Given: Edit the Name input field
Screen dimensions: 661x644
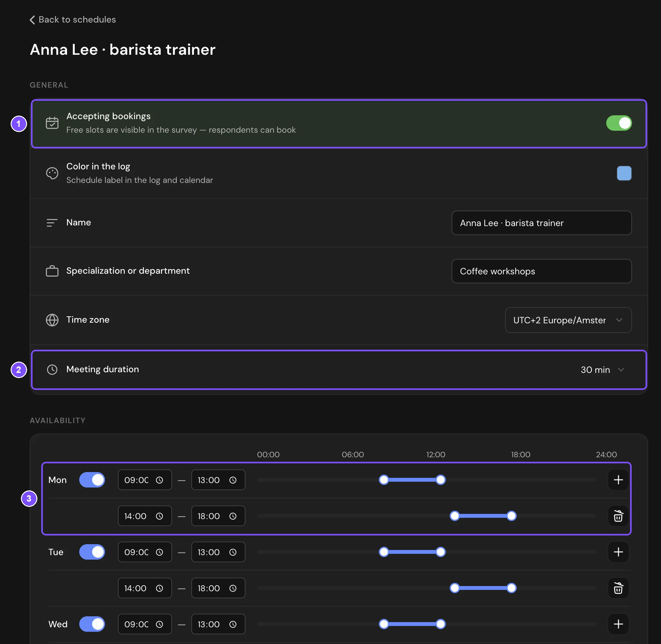Looking at the screenshot, I should pyautogui.click(x=541, y=223).
